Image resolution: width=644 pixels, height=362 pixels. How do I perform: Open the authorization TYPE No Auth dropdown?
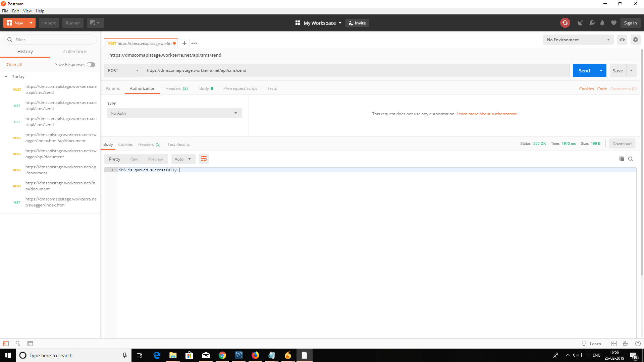pyautogui.click(x=174, y=113)
